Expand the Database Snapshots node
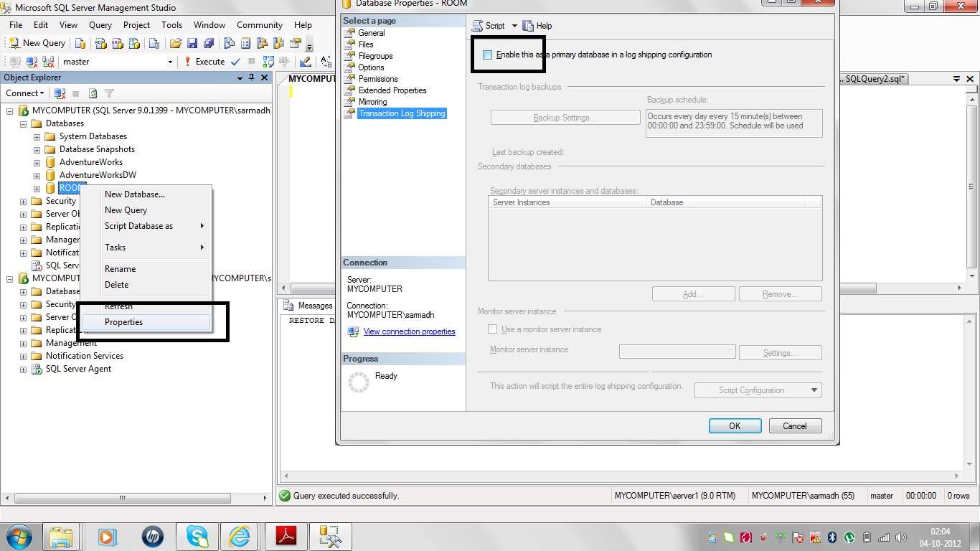Image resolution: width=980 pixels, height=551 pixels. click(37, 149)
